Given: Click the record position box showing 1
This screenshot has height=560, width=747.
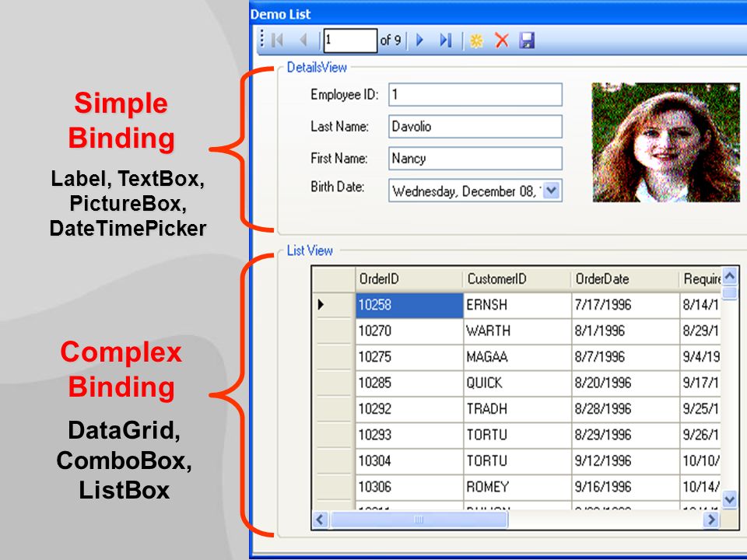Looking at the screenshot, I should (x=351, y=40).
